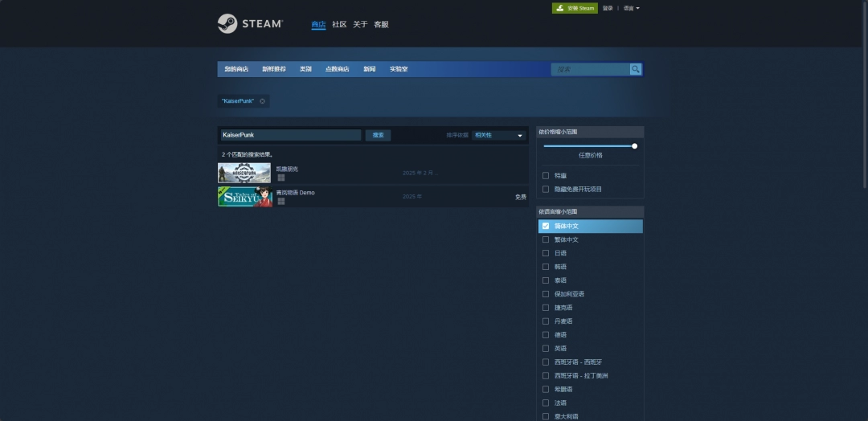Click the download icon on 安装 Steam button
The width and height of the screenshot is (868, 421).
point(560,8)
